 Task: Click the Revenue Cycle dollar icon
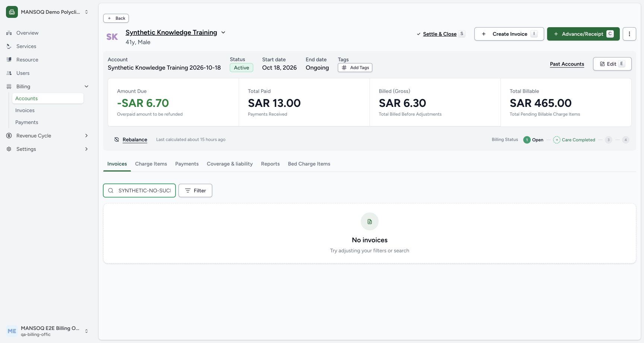[9, 136]
